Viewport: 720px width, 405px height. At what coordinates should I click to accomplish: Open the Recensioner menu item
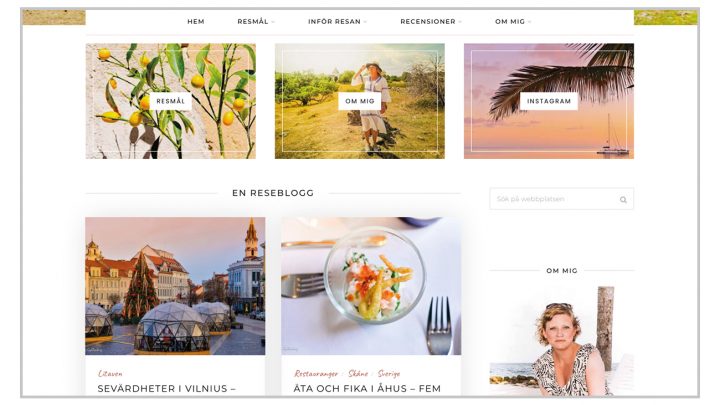pos(428,22)
